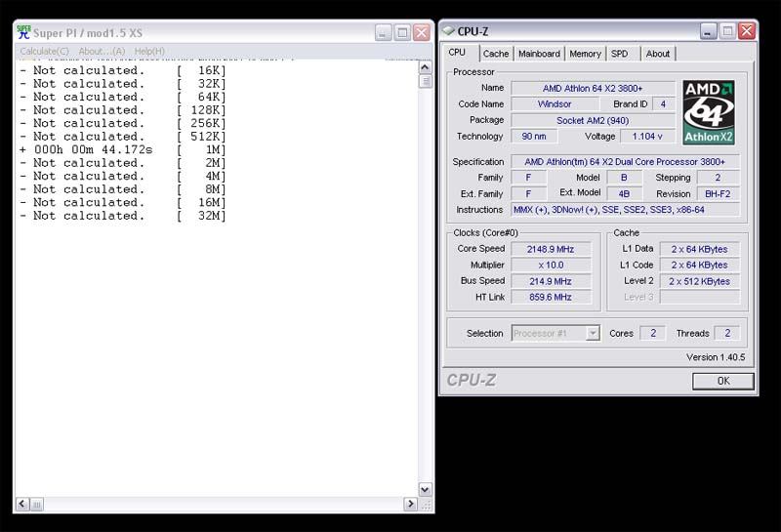Click the Instructions field listing MMX, SSE
This screenshot has height=532, width=781.
[625, 210]
